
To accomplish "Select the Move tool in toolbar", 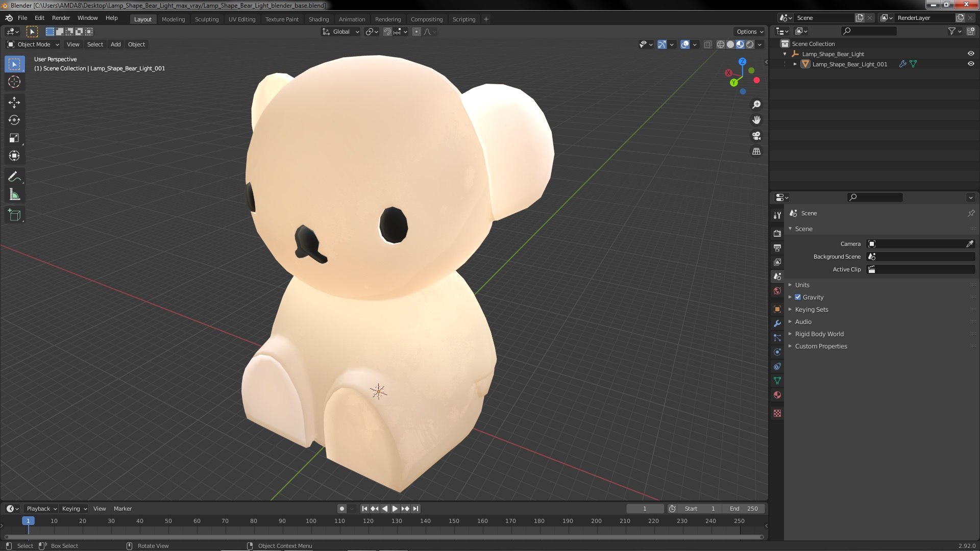I will [x=14, y=103].
